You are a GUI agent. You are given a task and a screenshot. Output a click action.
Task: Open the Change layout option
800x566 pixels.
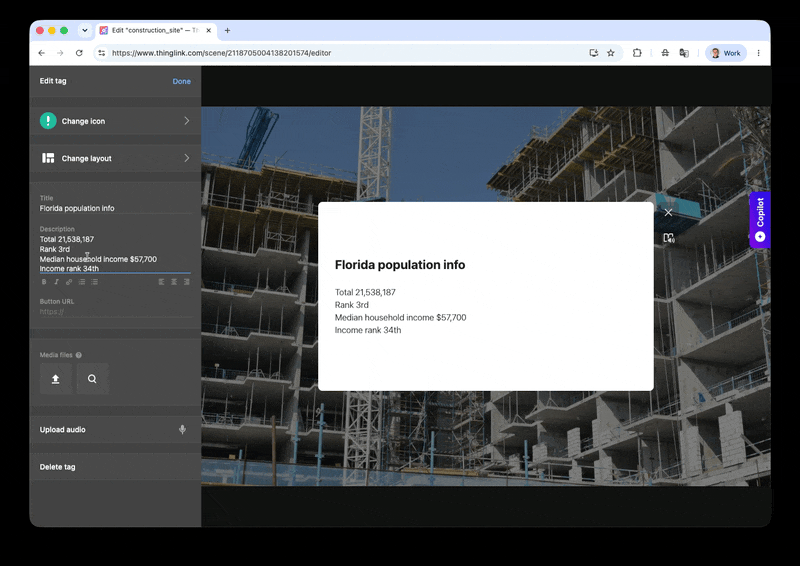pos(115,158)
